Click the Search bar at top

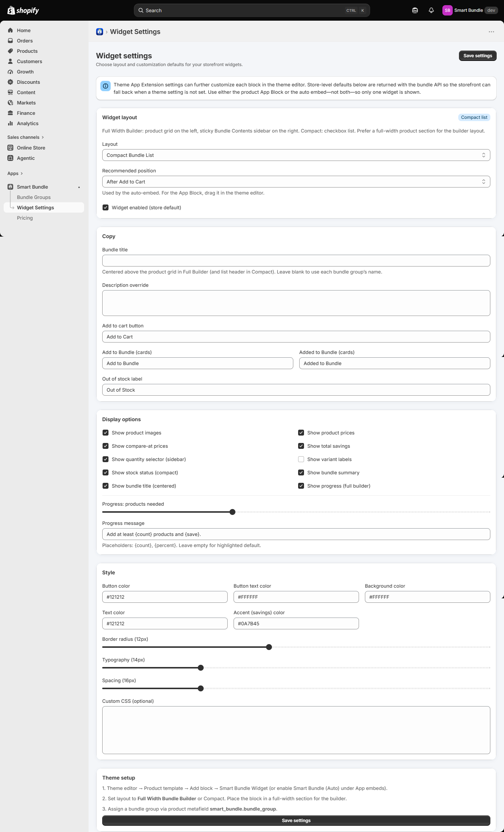pos(252,10)
